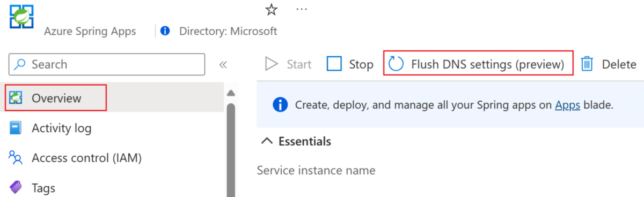Open the more options ellipsis menu
This screenshot has height=197, width=644.
[x=302, y=10]
